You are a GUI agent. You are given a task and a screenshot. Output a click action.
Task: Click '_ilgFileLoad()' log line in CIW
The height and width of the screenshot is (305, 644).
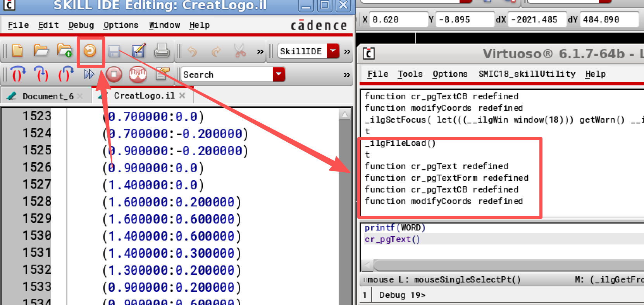pyautogui.click(x=400, y=143)
